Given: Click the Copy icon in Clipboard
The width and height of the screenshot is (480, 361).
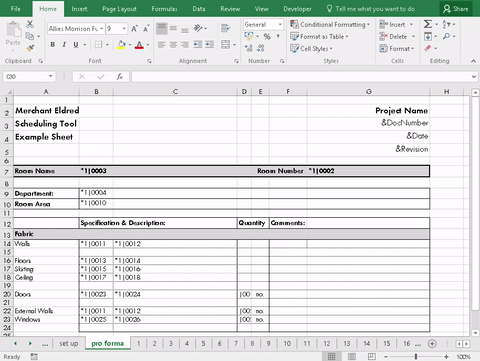Looking at the screenshot, I should [x=30, y=36].
